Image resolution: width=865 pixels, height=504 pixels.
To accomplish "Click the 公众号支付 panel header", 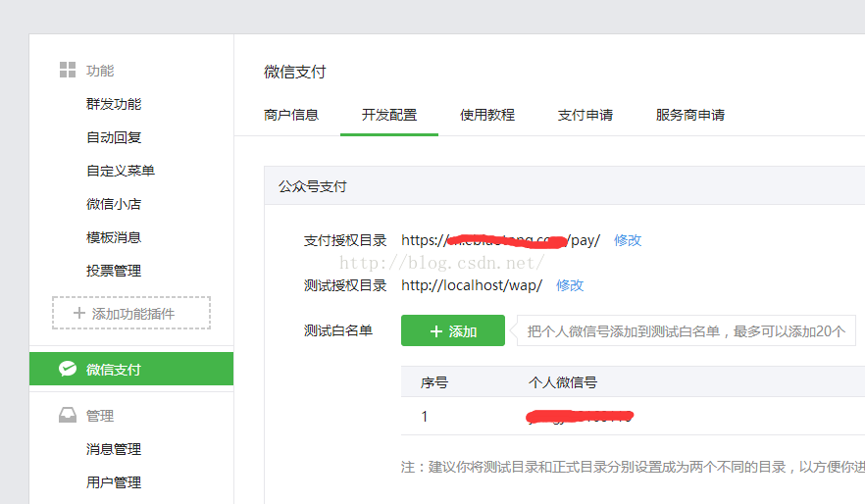I will point(564,186).
